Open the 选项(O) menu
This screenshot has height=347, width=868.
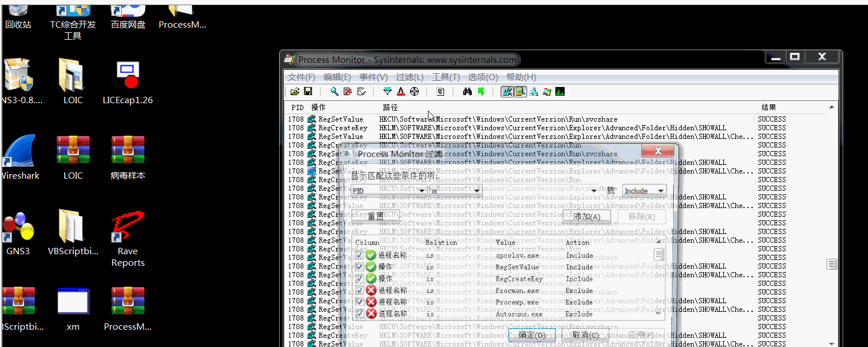[x=483, y=77]
